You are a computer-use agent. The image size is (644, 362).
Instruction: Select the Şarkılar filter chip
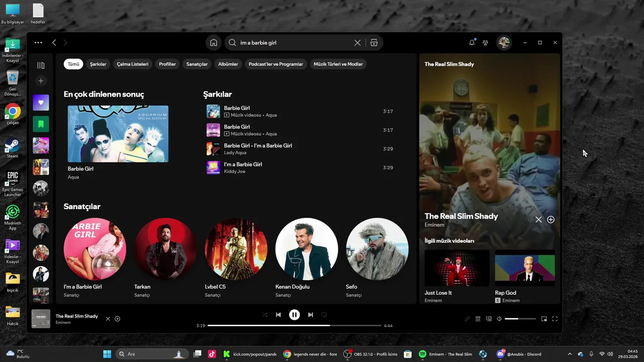click(x=98, y=64)
